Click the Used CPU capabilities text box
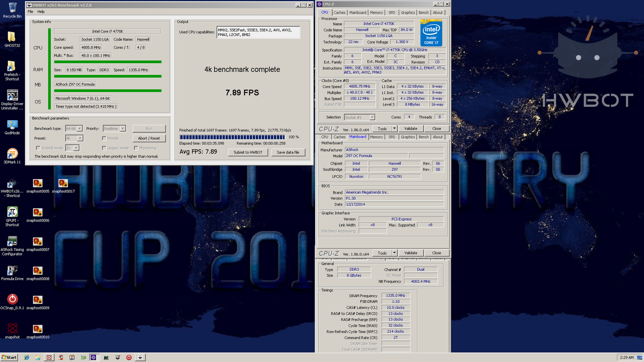This screenshot has width=644, height=362. (x=258, y=33)
